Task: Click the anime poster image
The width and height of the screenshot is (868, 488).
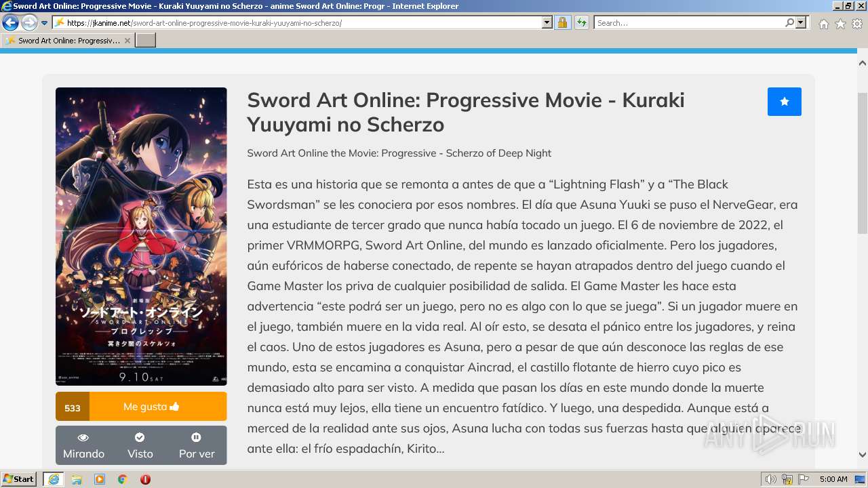Action: [141, 237]
